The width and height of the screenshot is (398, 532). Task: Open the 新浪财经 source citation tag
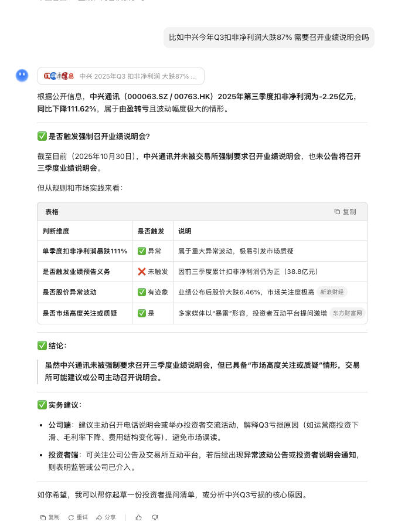click(x=332, y=292)
